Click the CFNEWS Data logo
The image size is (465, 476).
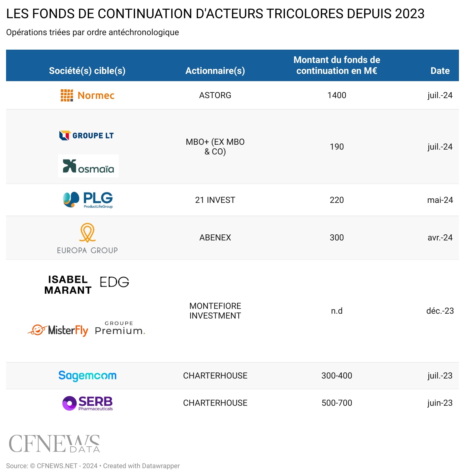[54, 444]
